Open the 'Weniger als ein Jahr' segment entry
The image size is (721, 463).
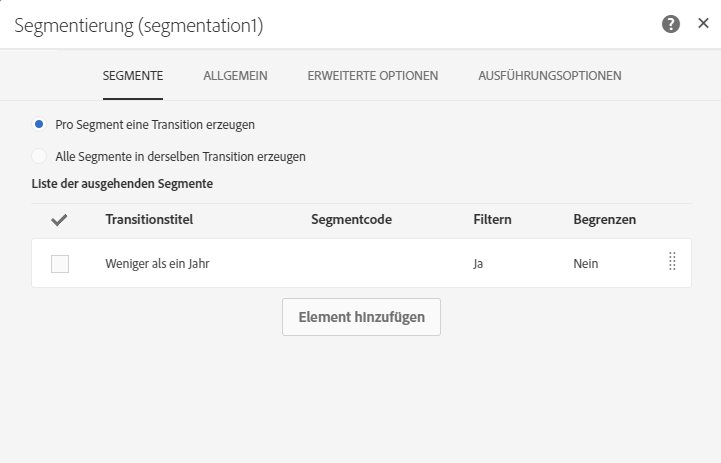(157, 264)
